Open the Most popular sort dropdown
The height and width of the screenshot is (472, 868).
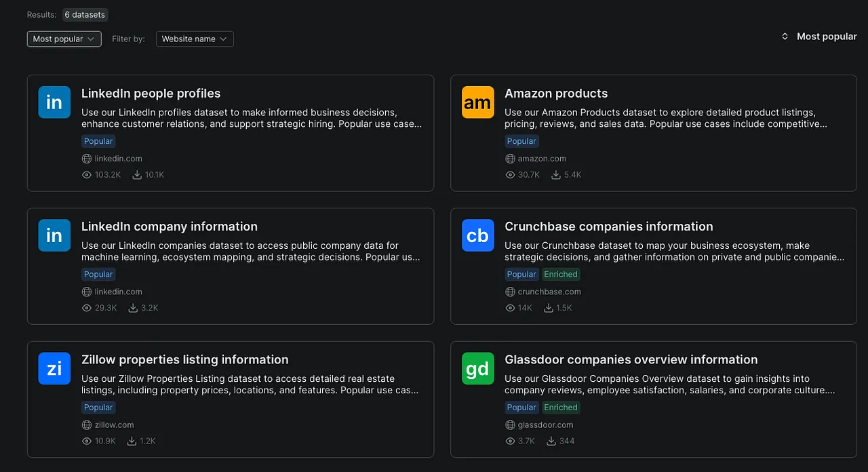[64, 39]
